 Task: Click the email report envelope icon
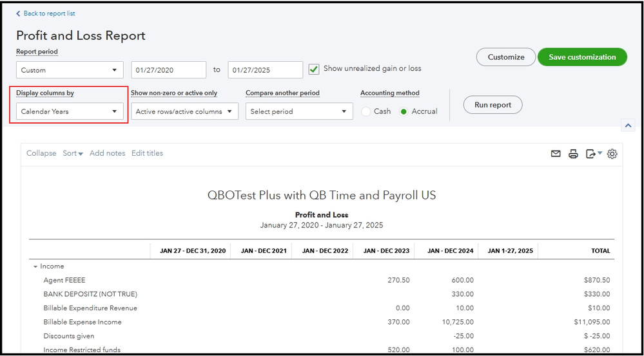[556, 154]
